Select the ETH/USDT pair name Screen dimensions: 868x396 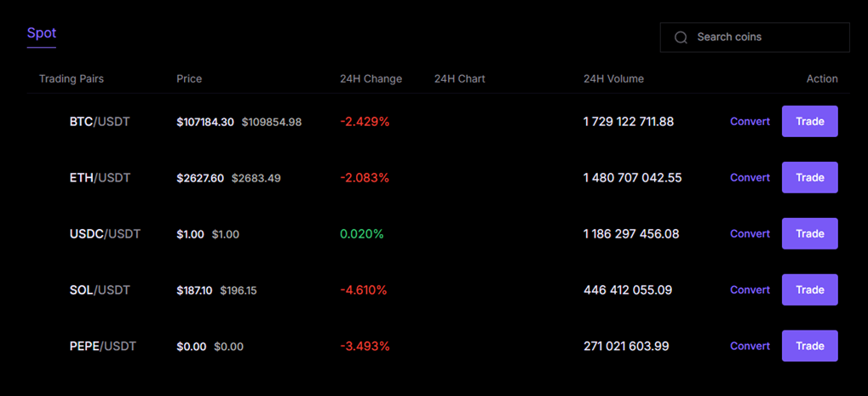[x=100, y=178]
